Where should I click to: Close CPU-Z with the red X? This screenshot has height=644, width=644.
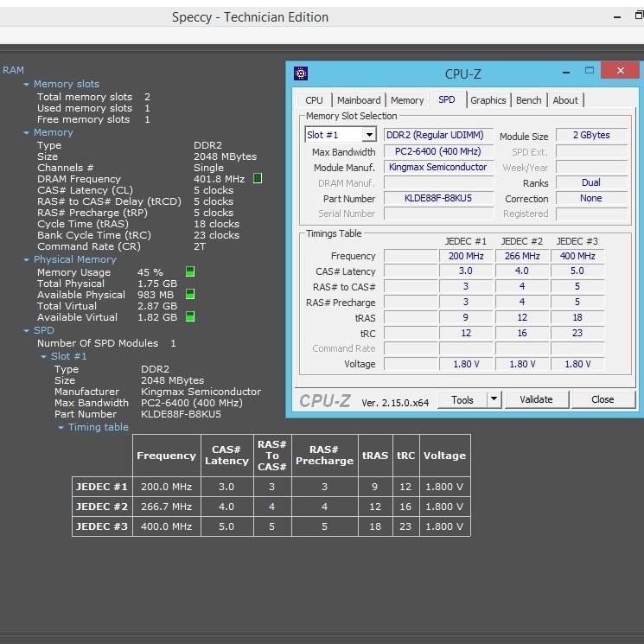pos(620,70)
